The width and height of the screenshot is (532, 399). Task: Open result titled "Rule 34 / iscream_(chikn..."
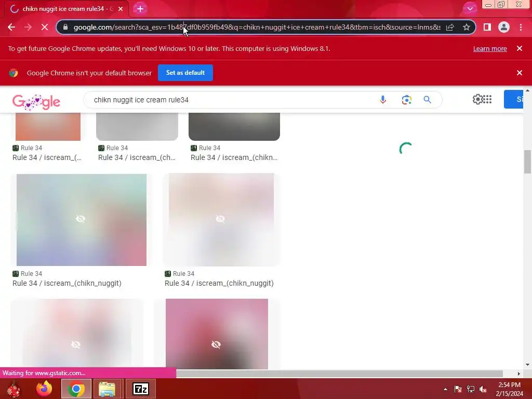pyautogui.click(x=234, y=157)
